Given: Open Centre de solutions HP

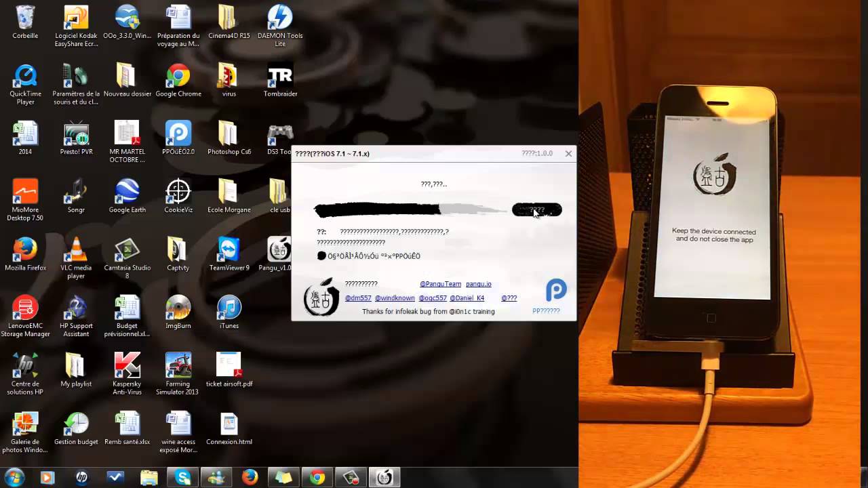Looking at the screenshot, I should [25, 374].
